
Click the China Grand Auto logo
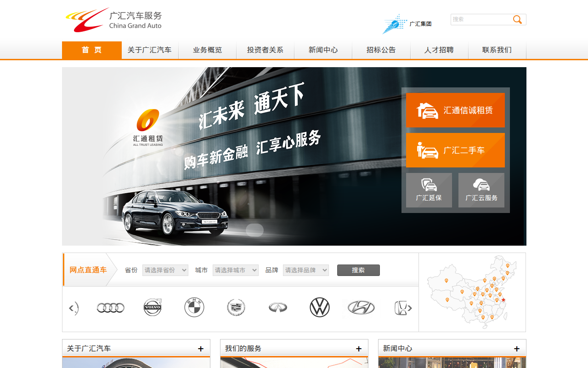pos(113,20)
